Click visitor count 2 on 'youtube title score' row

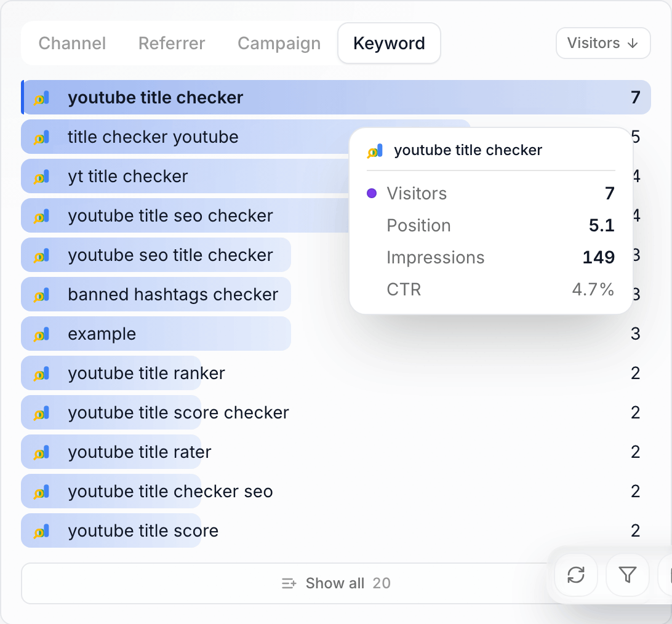pos(636,531)
